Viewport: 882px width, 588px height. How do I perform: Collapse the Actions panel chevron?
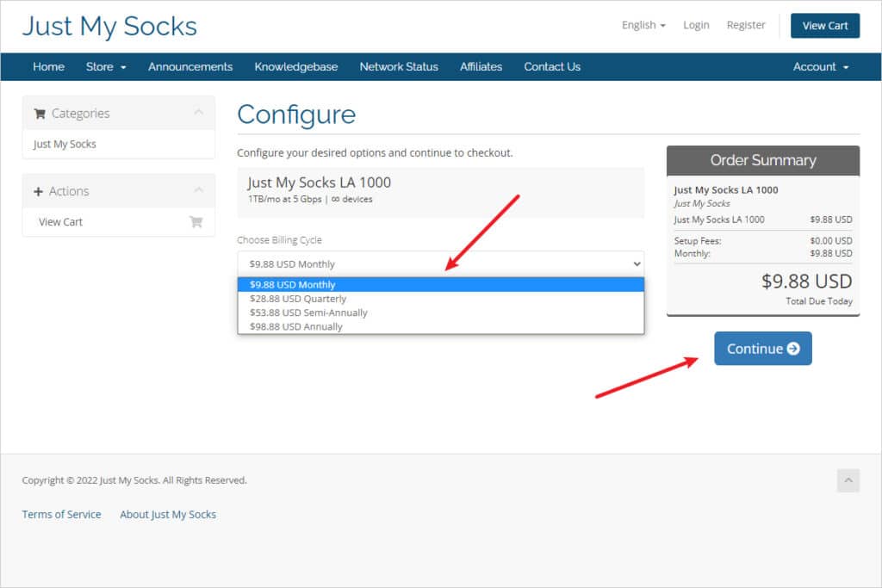coord(199,190)
